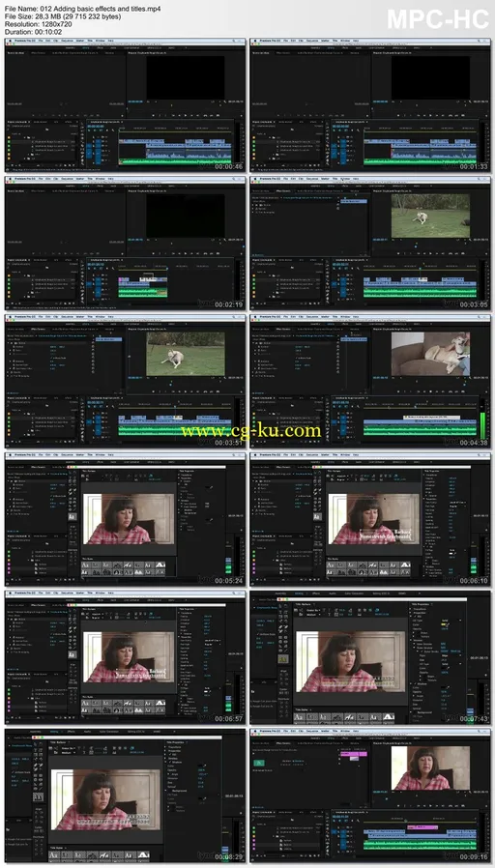Open the frame thumbnail stamped 00:06:57

pyautogui.click(x=125, y=657)
